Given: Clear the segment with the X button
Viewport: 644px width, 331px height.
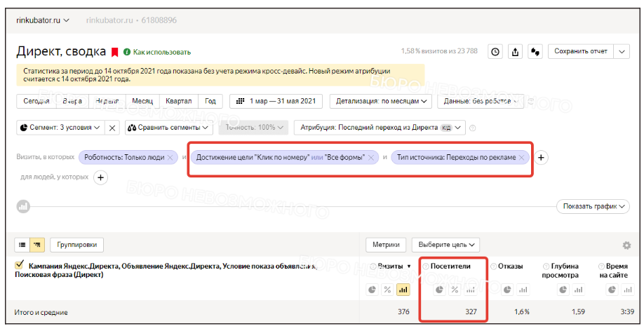Looking at the screenshot, I should (x=112, y=128).
